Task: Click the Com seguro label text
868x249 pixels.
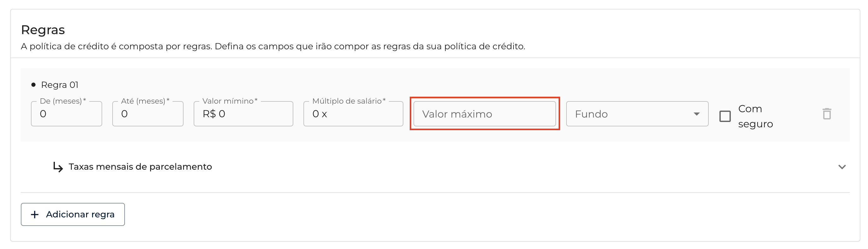Action: click(x=755, y=116)
